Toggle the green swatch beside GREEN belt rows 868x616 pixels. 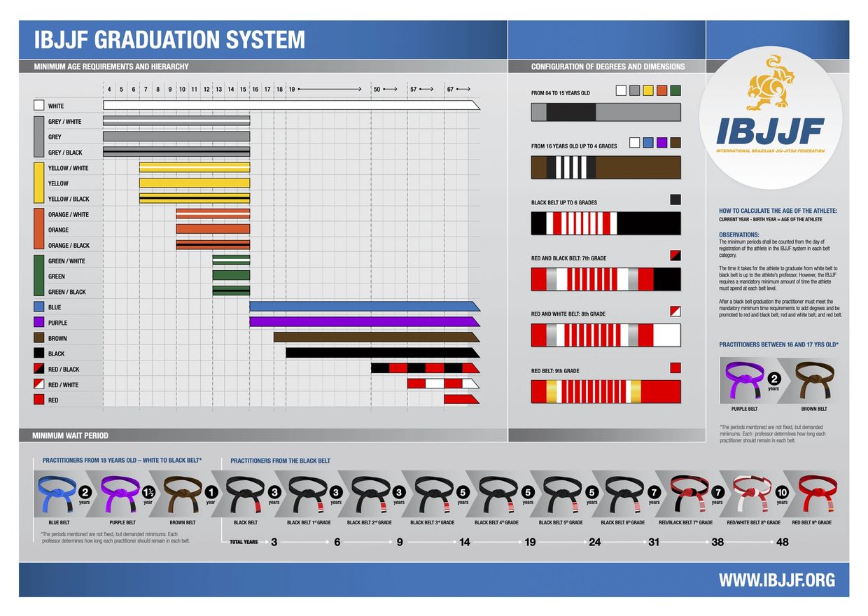click(38, 276)
